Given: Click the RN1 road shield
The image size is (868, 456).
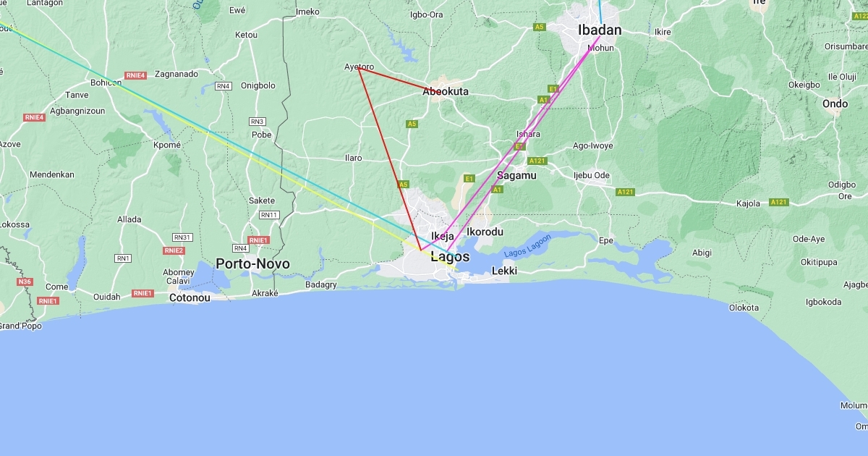Looking at the screenshot, I should pos(123,258).
